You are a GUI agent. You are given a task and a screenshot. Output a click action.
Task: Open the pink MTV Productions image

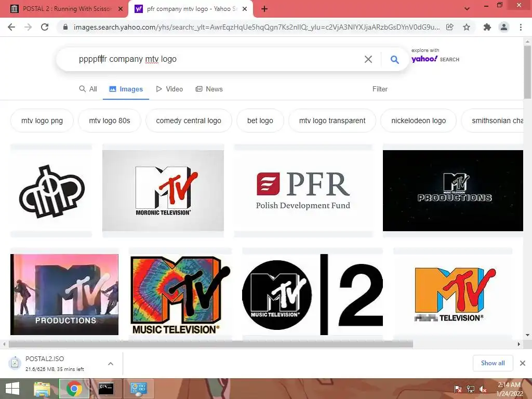(64, 295)
